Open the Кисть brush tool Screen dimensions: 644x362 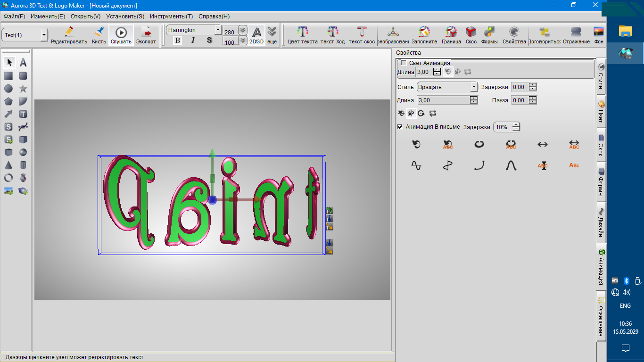pyautogui.click(x=99, y=35)
